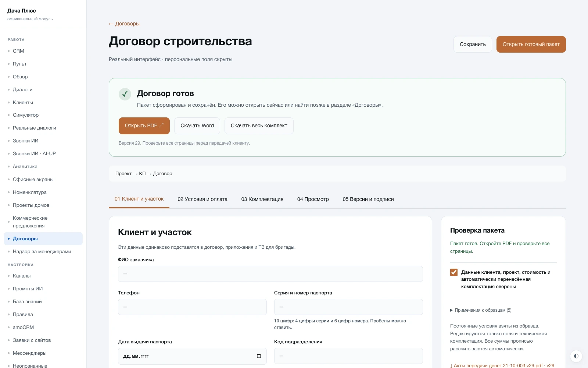Launch Симулятор from sidebar
Viewport: 588px width, 368px height.
tap(43, 115)
